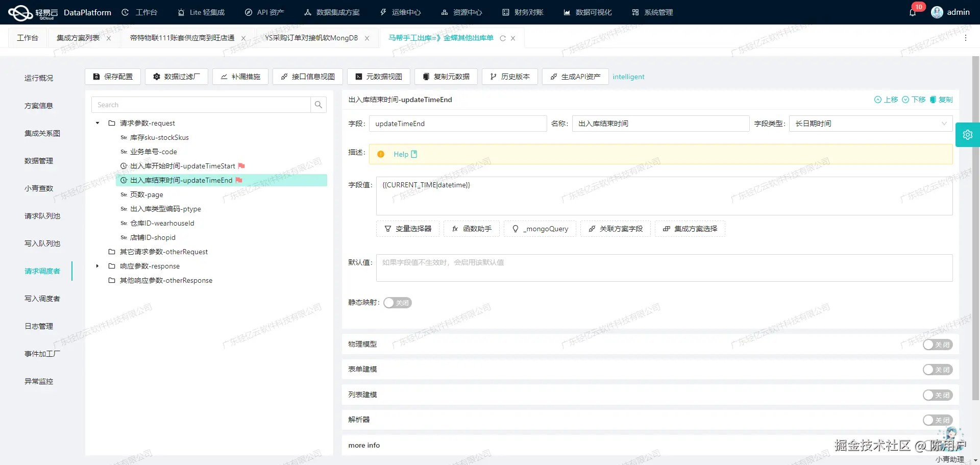
Task: Open the 接口信息视图 interface info view
Action: [307, 77]
